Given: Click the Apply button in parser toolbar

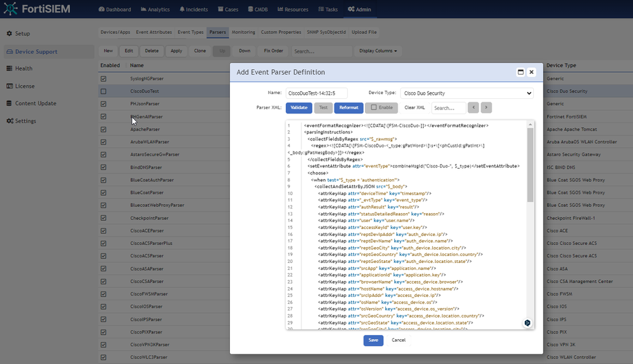Looking at the screenshot, I should pyautogui.click(x=177, y=51).
